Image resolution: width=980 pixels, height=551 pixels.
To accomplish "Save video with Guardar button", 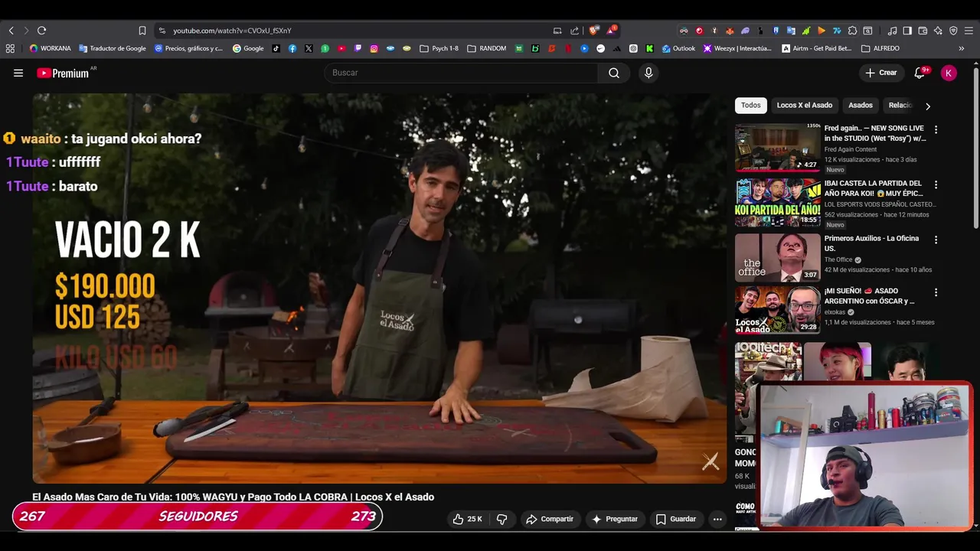I will [x=676, y=519].
